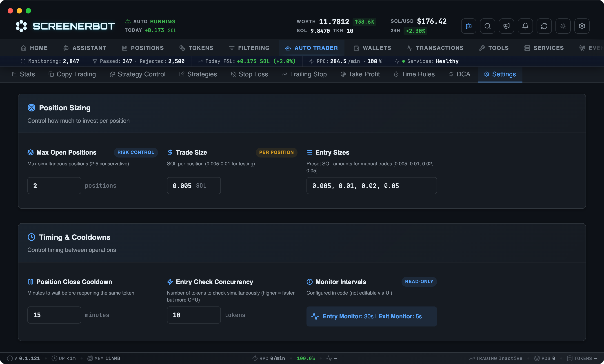Select the Settings sub-tab
This screenshot has width=604, height=364.
pyautogui.click(x=500, y=74)
